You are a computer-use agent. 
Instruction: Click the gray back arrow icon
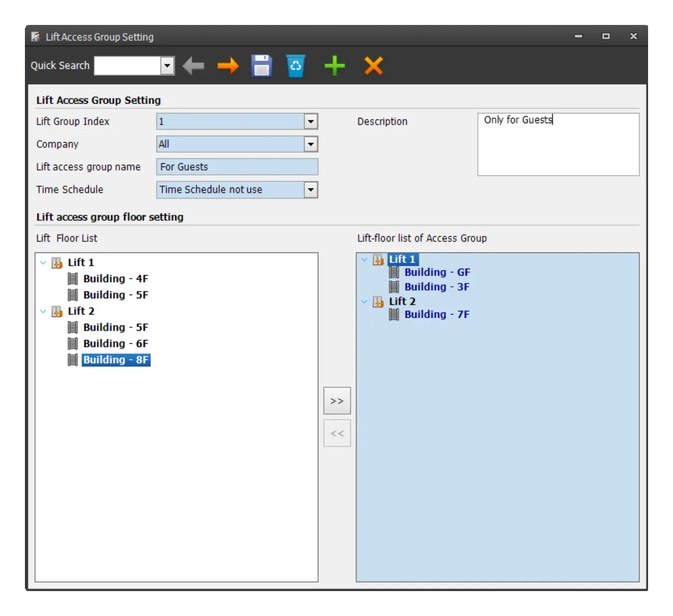tap(193, 66)
